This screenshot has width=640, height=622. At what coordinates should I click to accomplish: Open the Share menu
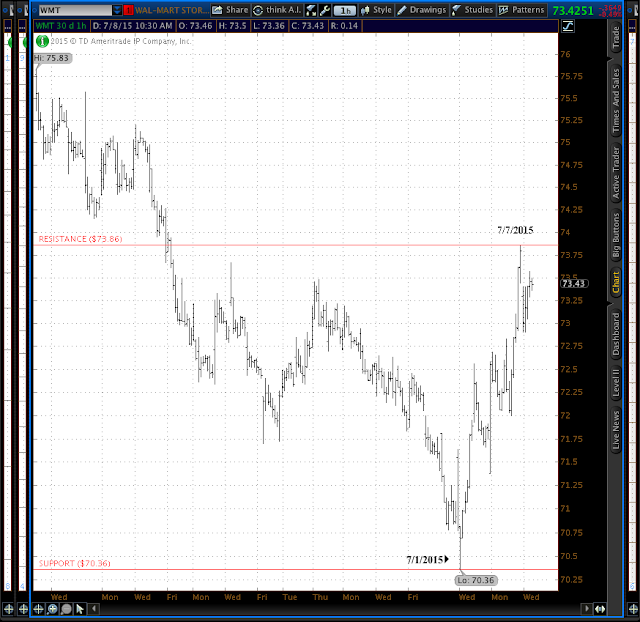click(x=230, y=10)
